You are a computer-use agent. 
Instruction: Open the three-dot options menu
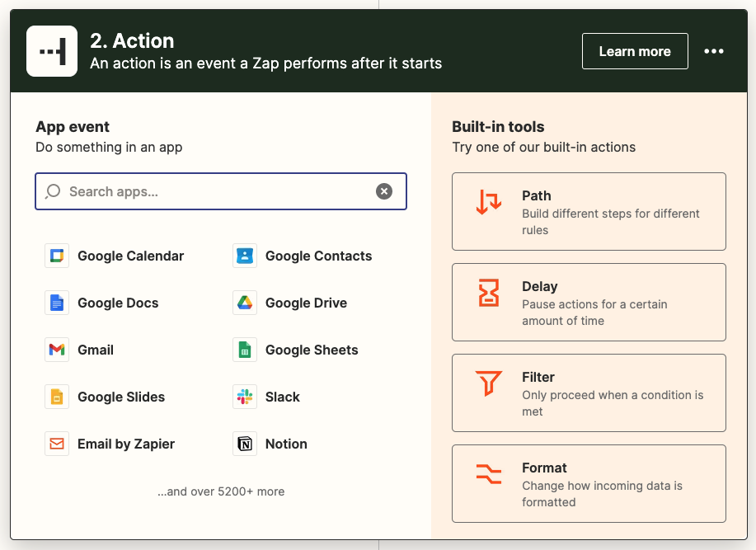pos(713,51)
